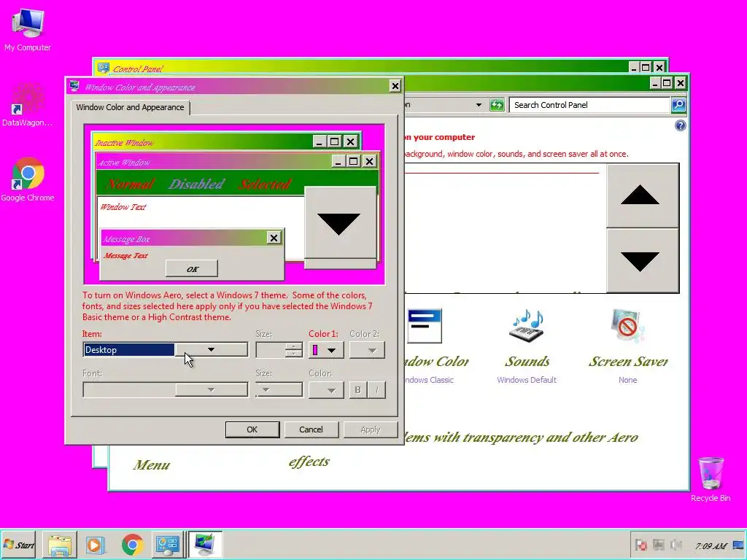Viewport: 747px width, 560px height.
Task: Open Windows Explorer from the taskbar
Action: coord(60,545)
